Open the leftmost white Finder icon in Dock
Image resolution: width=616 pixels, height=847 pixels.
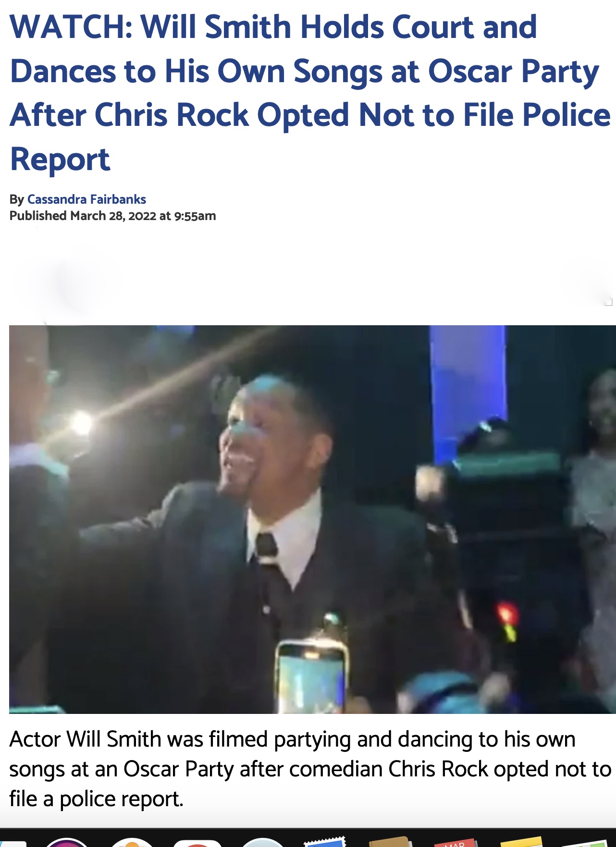pos(13,843)
